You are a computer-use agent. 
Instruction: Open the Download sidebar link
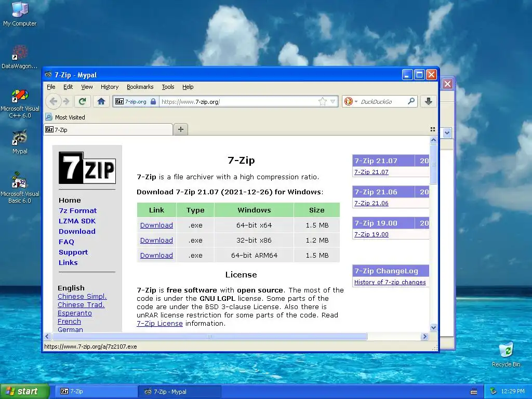click(x=77, y=231)
